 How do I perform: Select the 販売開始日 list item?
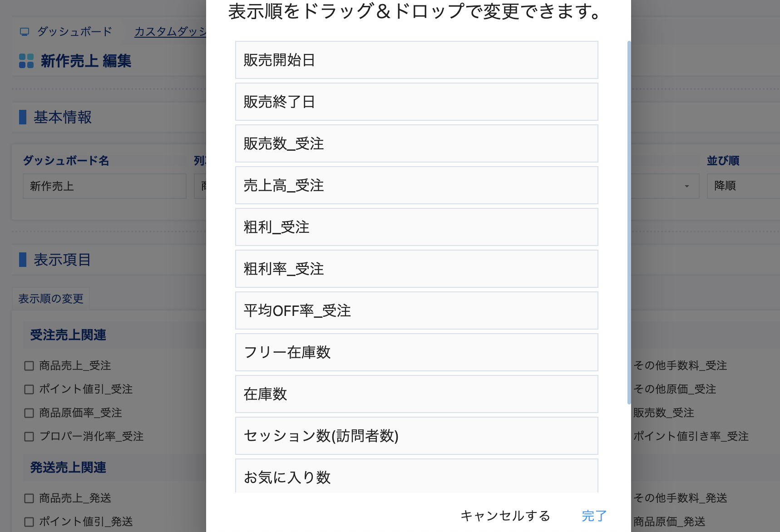[416, 60]
